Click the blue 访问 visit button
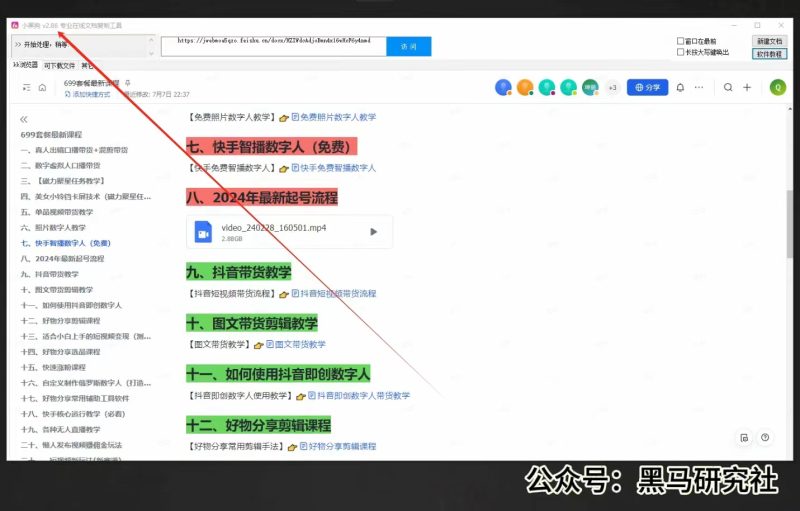 [409, 46]
